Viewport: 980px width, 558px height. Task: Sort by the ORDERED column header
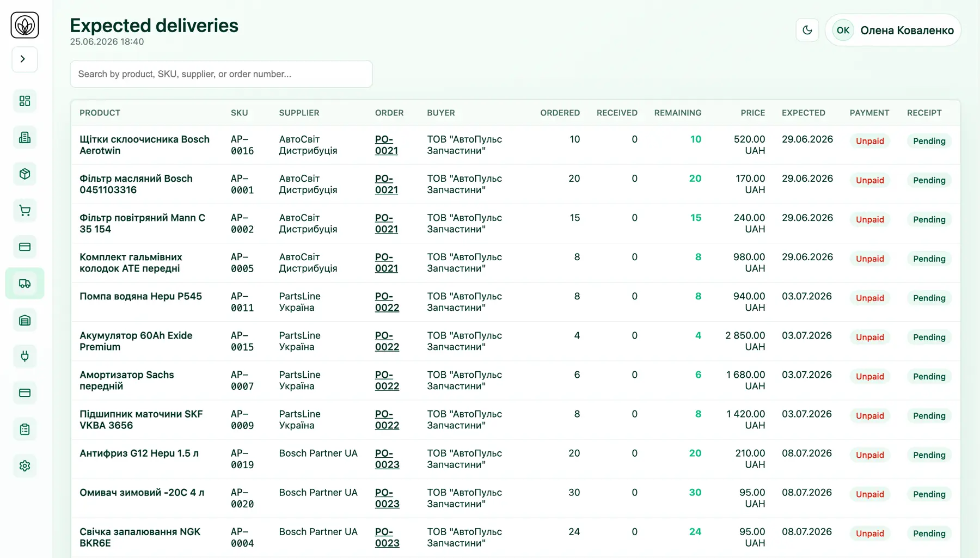pyautogui.click(x=560, y=113)
